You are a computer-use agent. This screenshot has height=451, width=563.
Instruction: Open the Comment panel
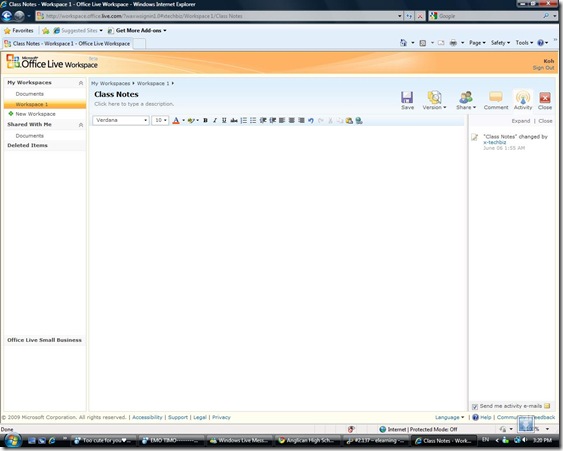496,100
